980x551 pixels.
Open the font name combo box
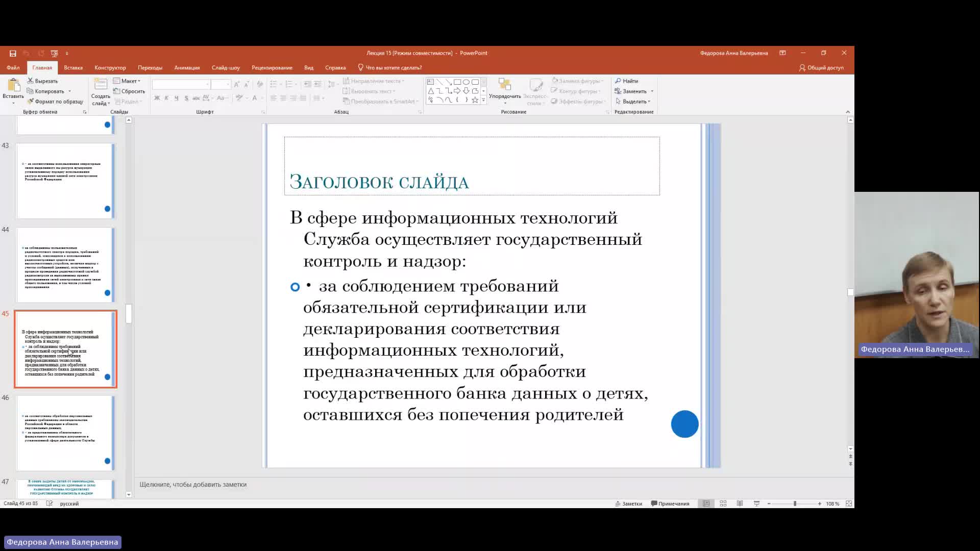point(181,84)
